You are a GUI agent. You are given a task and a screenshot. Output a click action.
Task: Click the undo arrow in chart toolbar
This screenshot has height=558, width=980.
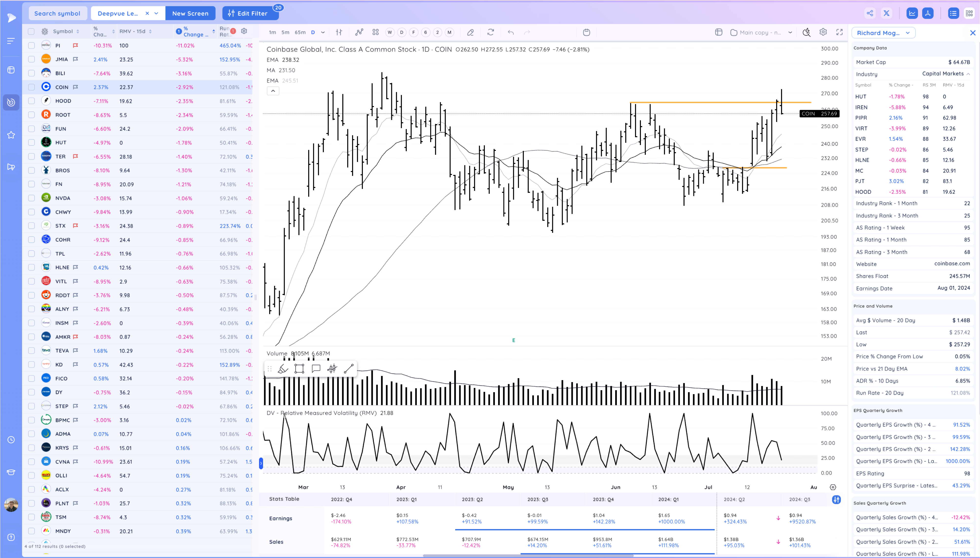(511, 32)
